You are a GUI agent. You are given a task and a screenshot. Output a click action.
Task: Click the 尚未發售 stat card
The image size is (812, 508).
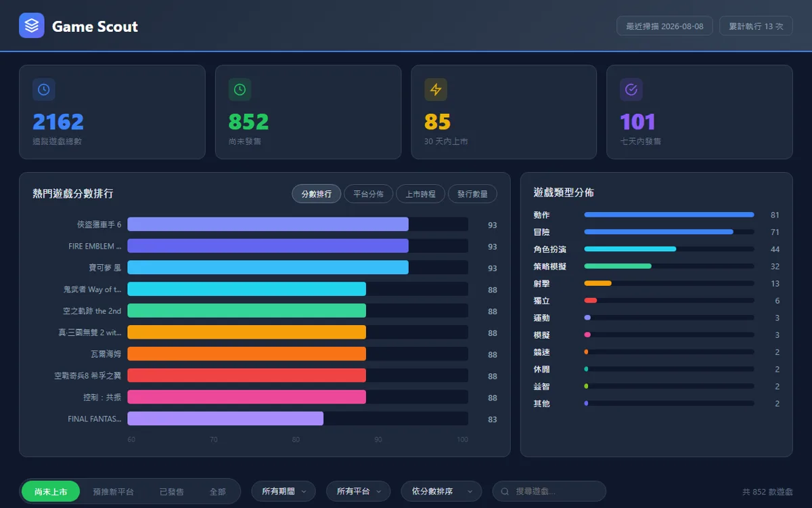pyautogui.click(x=308, y=112)
